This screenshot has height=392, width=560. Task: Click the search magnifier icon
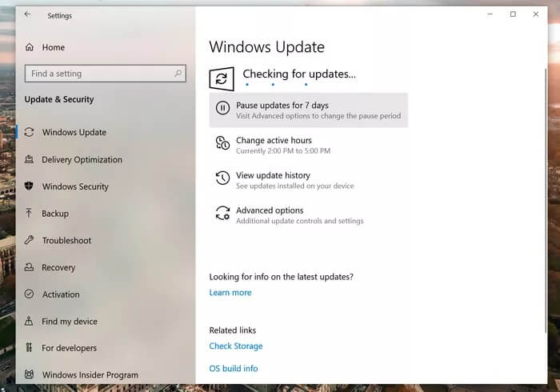click(x=178, y=73)
